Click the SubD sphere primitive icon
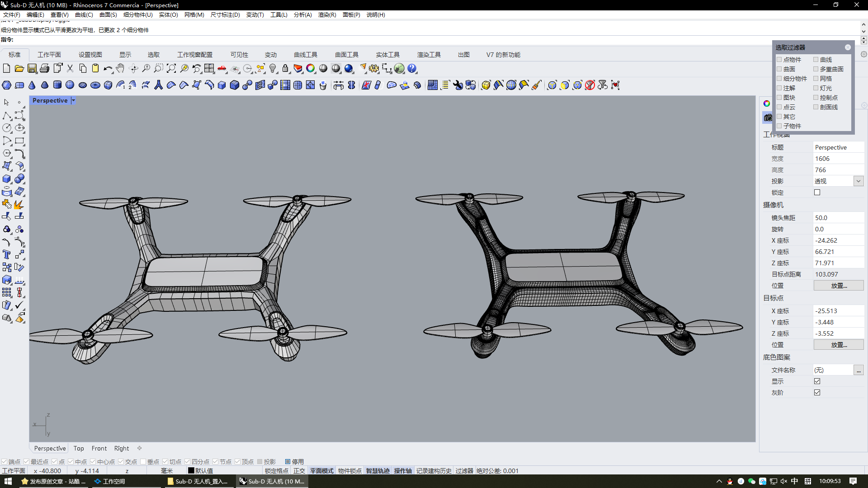 point(70,85)
